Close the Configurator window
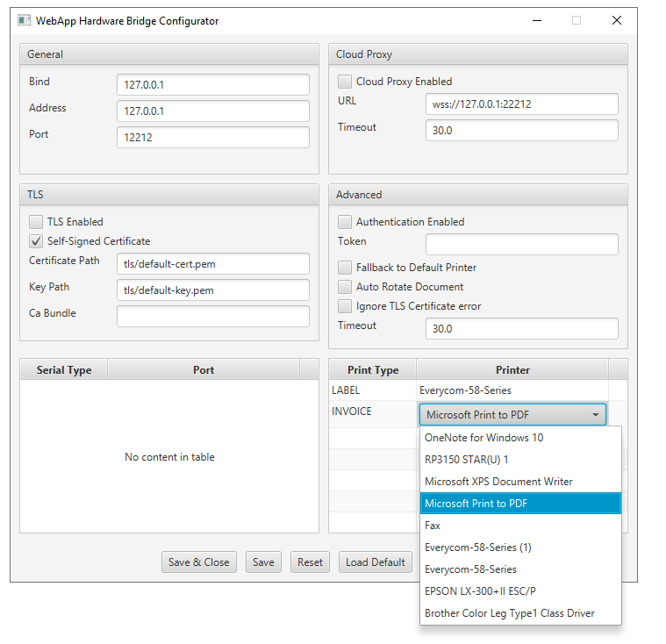Screen dimensions: 666x644 coord(617,20)
